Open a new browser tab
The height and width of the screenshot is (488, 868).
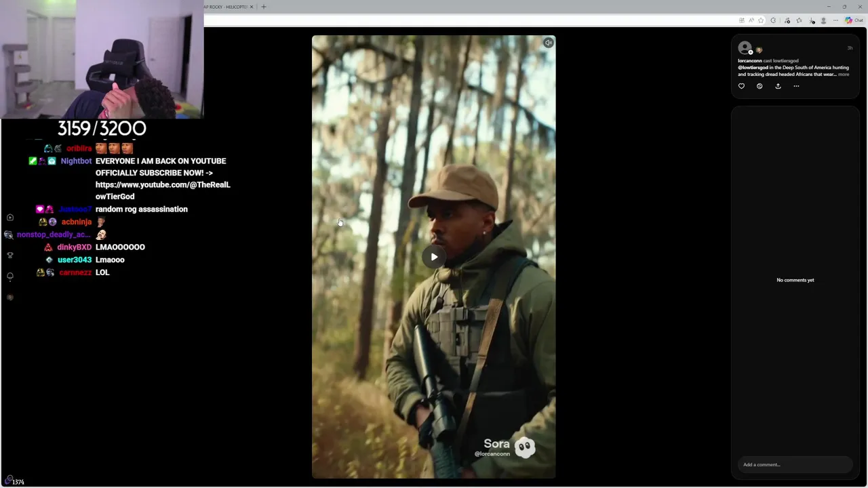point(264,7)
